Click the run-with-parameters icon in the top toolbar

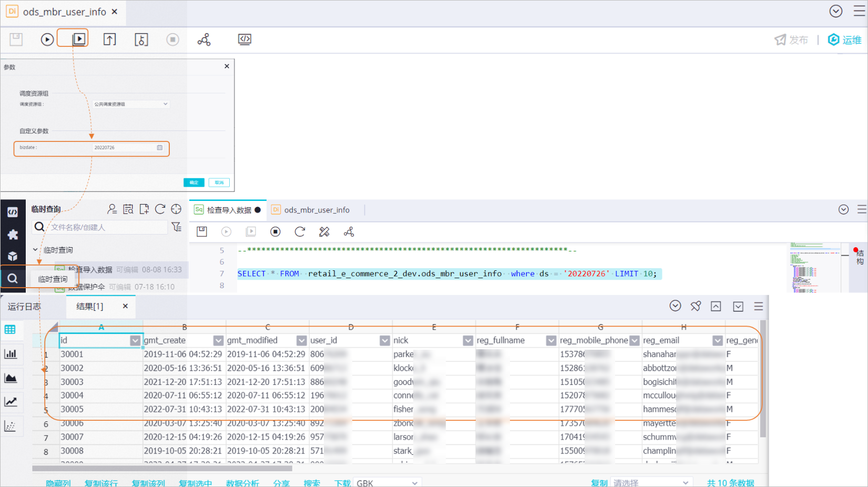point(79,39)
